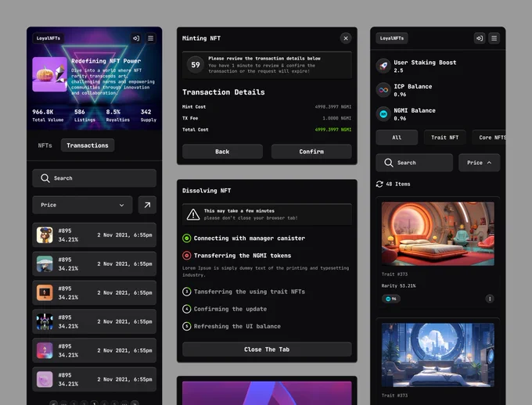
Task: Click the Redefining NFT Power heading
Action: (x=106, y=61)
